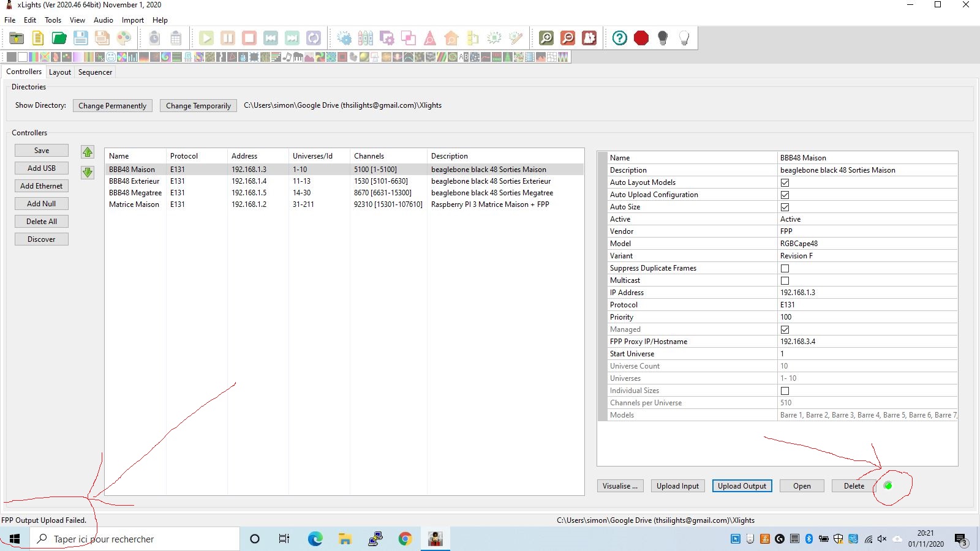This screenshot has width=980, height=551.
Task: Turn output lights on via the white bulb icon
Action: [684, 37]
